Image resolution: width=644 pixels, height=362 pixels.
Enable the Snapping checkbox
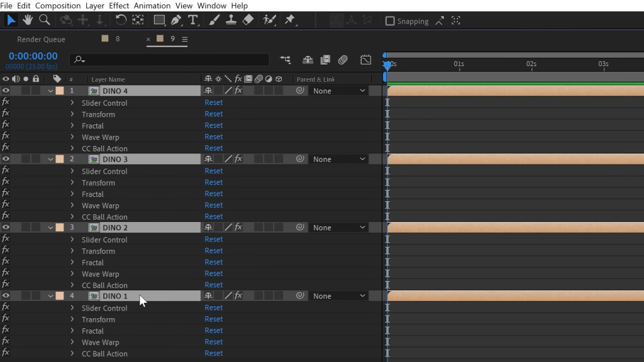[390, 21]
